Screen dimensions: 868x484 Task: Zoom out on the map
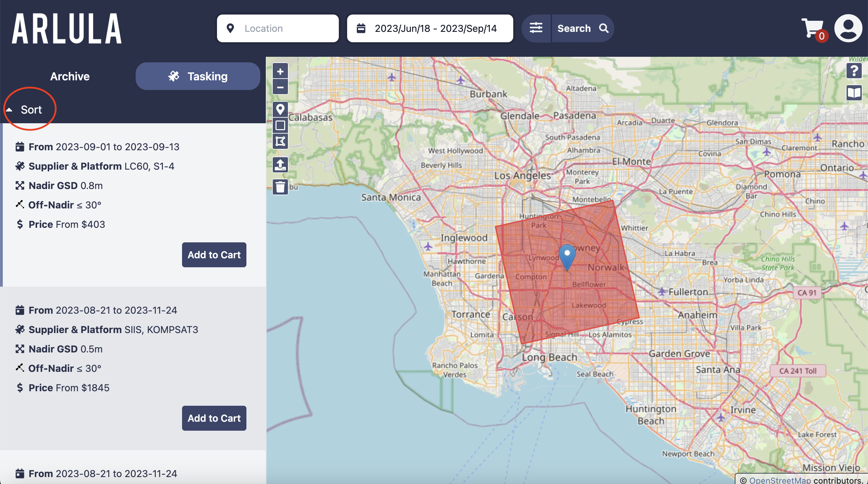point(280,87)
